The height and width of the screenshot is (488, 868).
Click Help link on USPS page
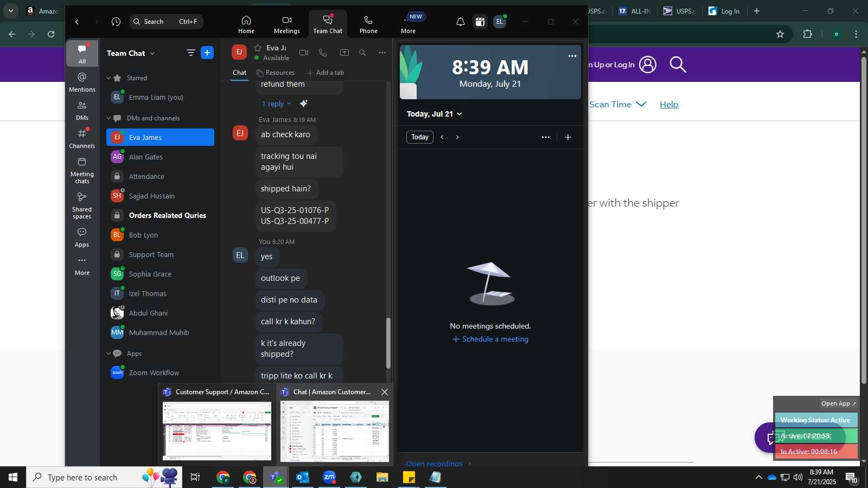point(669,105)
